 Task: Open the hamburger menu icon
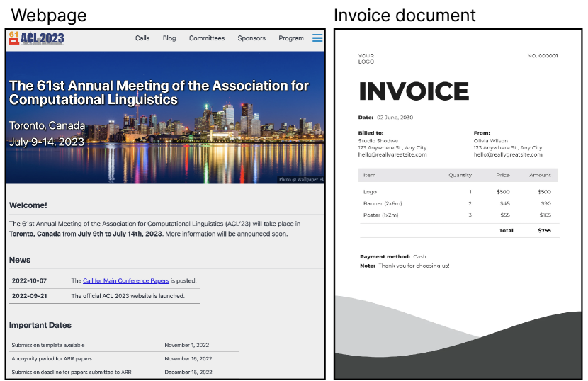[317, 38]
